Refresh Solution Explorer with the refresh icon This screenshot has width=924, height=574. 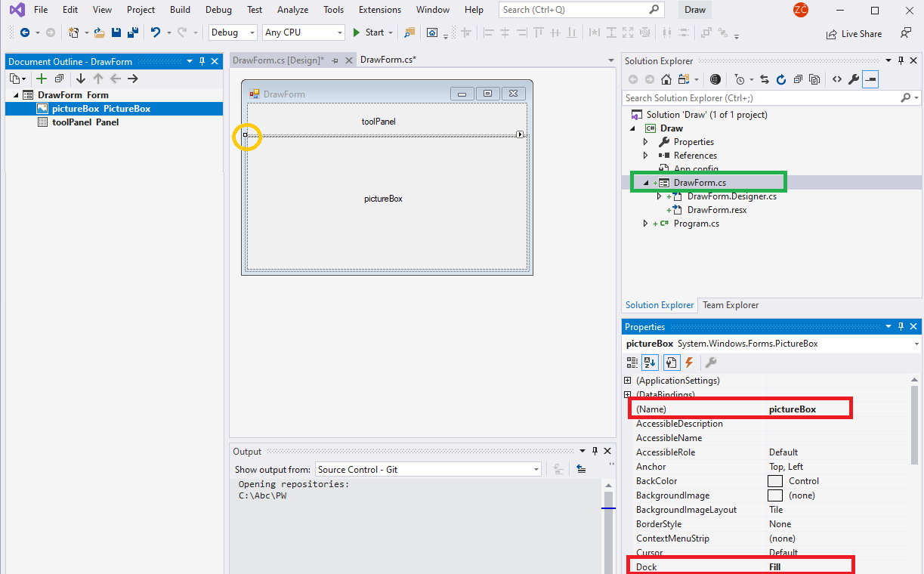[x=781, y=79]
